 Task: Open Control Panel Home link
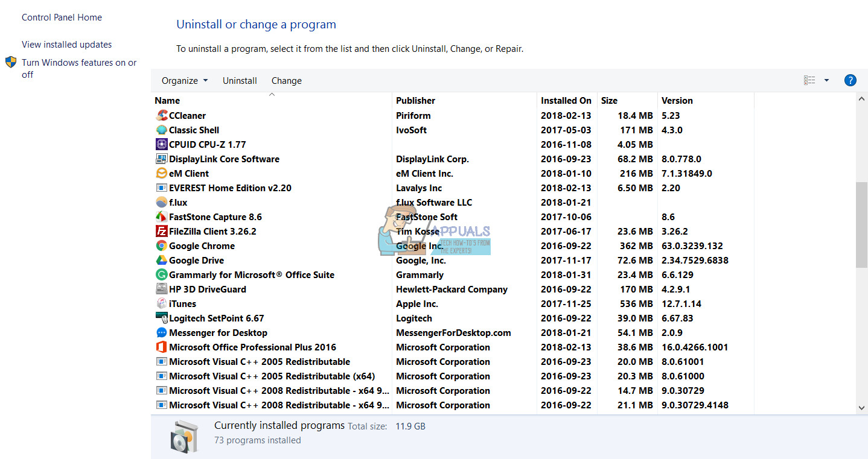[62, 17]
